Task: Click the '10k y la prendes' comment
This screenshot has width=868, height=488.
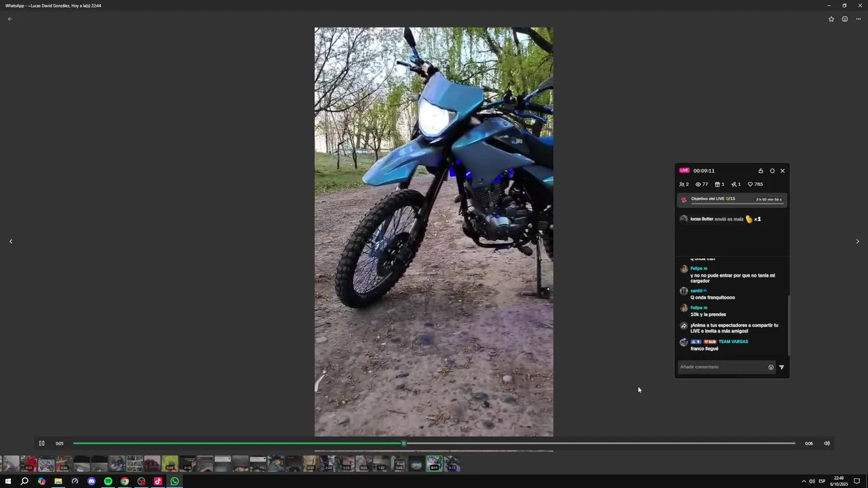Action: [708, 314]
